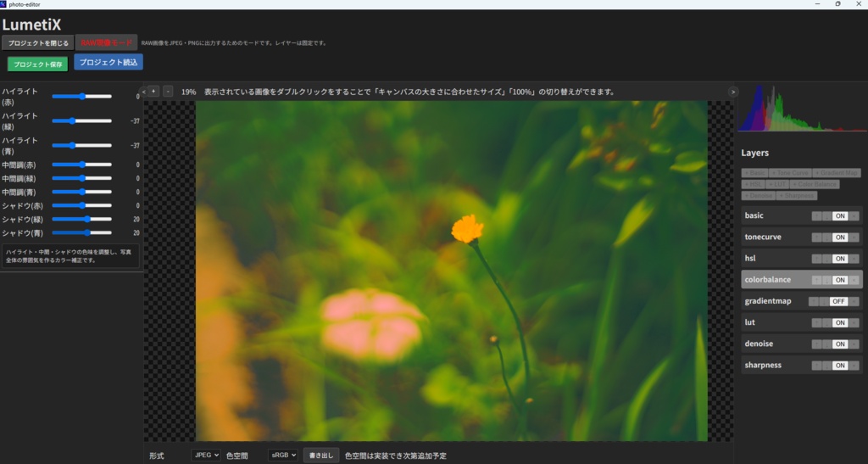Switch off the denoise layer
The image size is (868, 464).
(x=840, y=344)
